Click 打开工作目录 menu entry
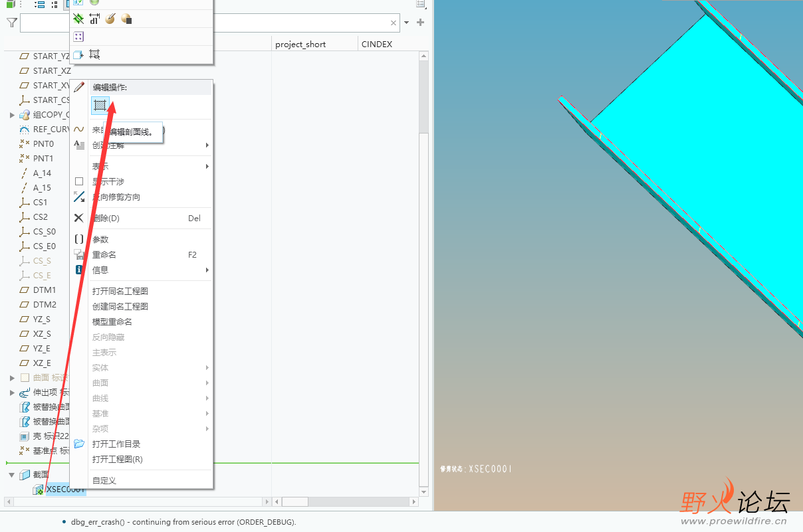Viewport: 803px width, 532px height. (116, 444)
